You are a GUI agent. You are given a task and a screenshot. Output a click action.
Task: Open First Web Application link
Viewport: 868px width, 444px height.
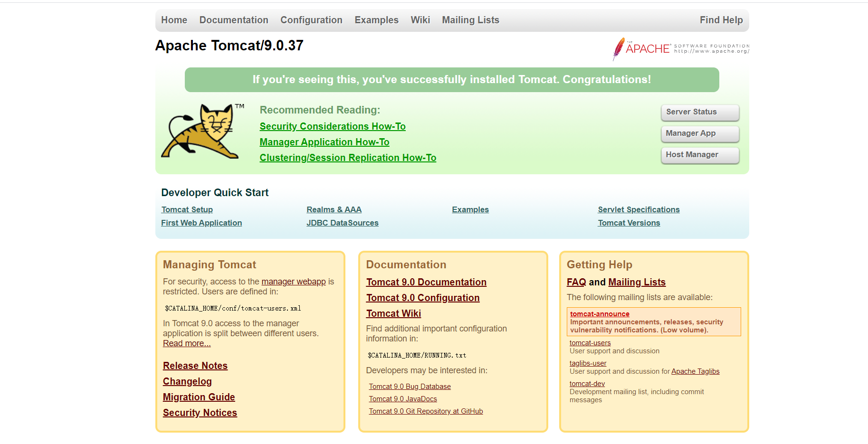pos(201,223)
